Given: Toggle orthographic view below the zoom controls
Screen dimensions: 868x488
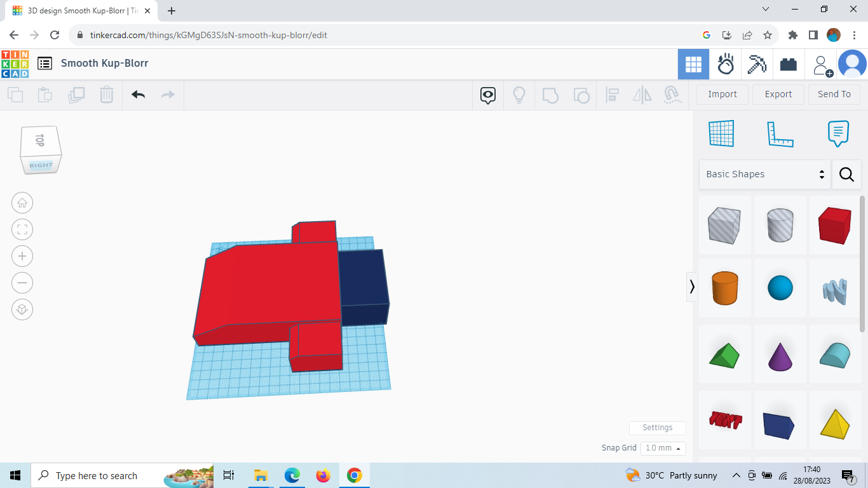Looking at the screenshot, I should [22, 309].
